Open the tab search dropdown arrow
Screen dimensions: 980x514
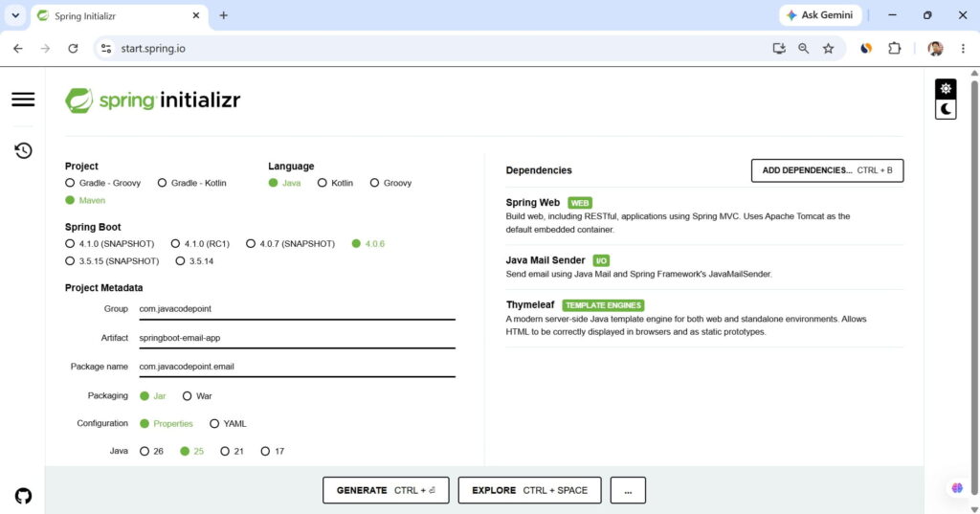15,15
